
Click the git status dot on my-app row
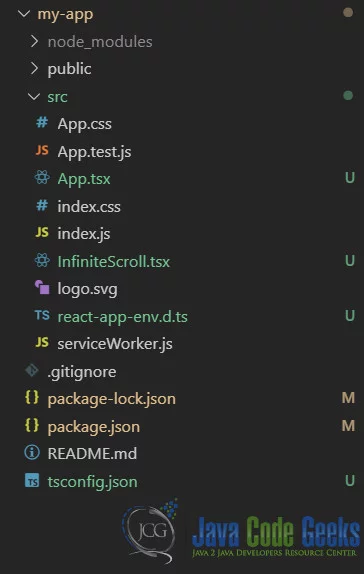tap(348, 13)
